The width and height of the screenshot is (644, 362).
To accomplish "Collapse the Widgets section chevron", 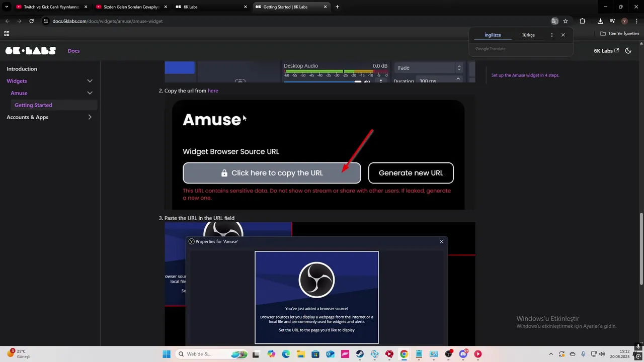I will pos(90,81).
